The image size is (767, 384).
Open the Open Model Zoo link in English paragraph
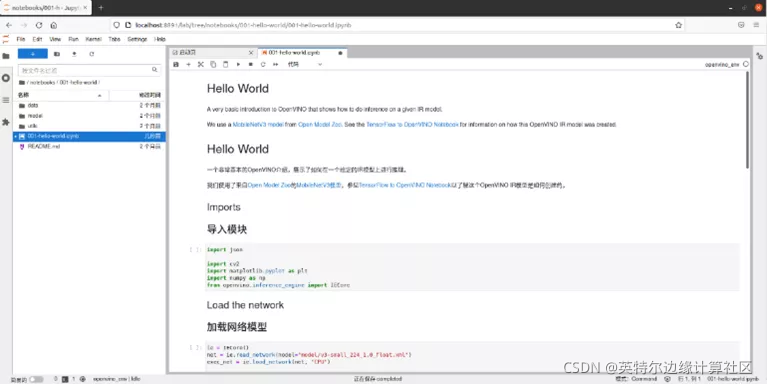click(x=319, y=125)
